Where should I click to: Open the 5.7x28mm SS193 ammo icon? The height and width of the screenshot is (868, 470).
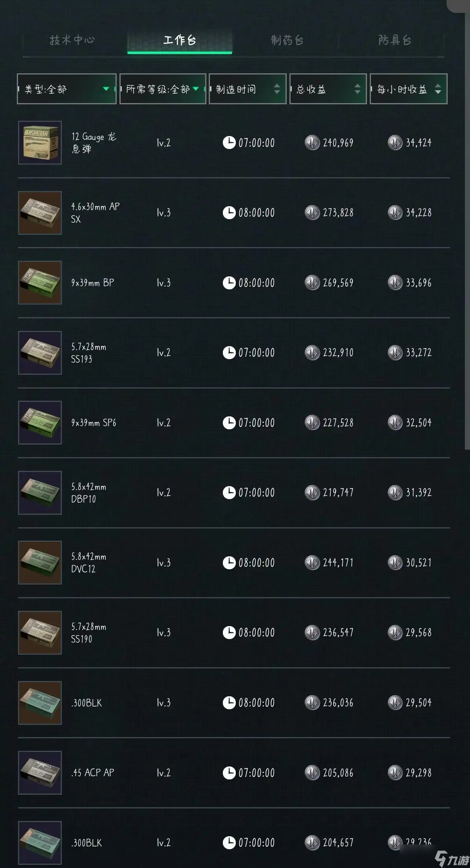pos(40,353)
